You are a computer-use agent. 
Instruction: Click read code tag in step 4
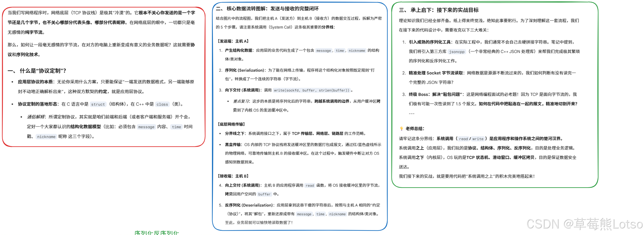[x=310, y=186]
